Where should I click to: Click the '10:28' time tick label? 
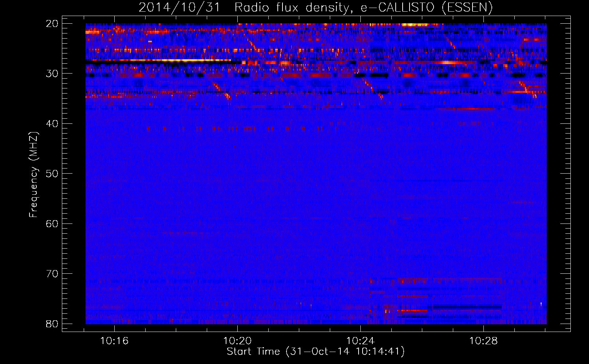coord(483,341)
